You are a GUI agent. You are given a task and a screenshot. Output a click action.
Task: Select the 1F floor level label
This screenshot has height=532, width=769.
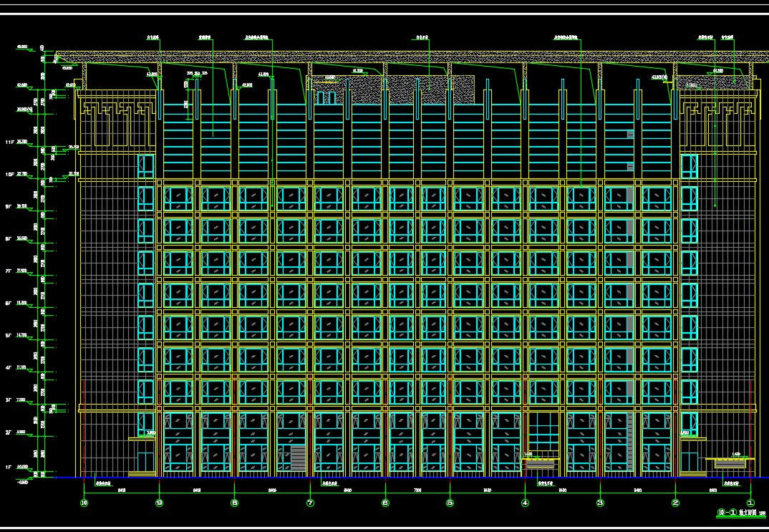click(x=9, y=468)
